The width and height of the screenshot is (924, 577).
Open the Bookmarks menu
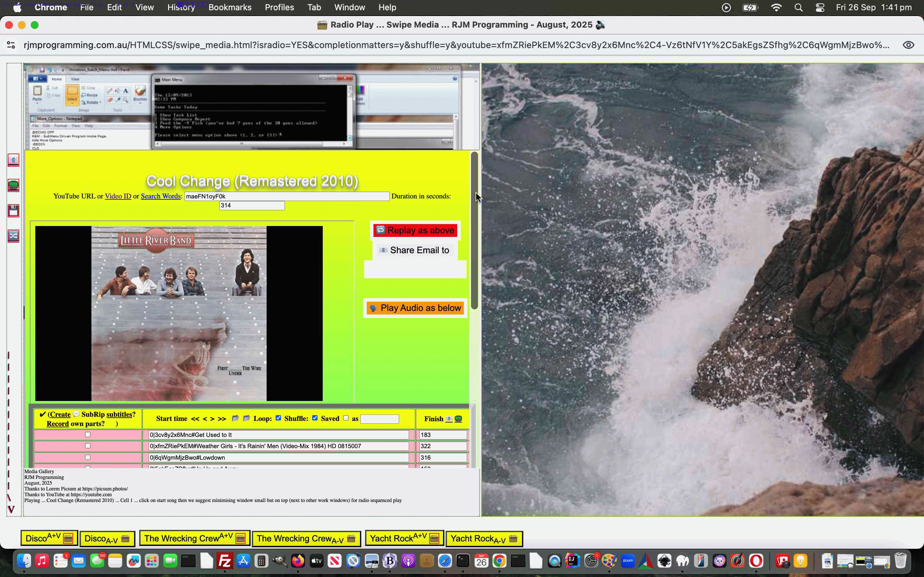[x=230, y=7]
